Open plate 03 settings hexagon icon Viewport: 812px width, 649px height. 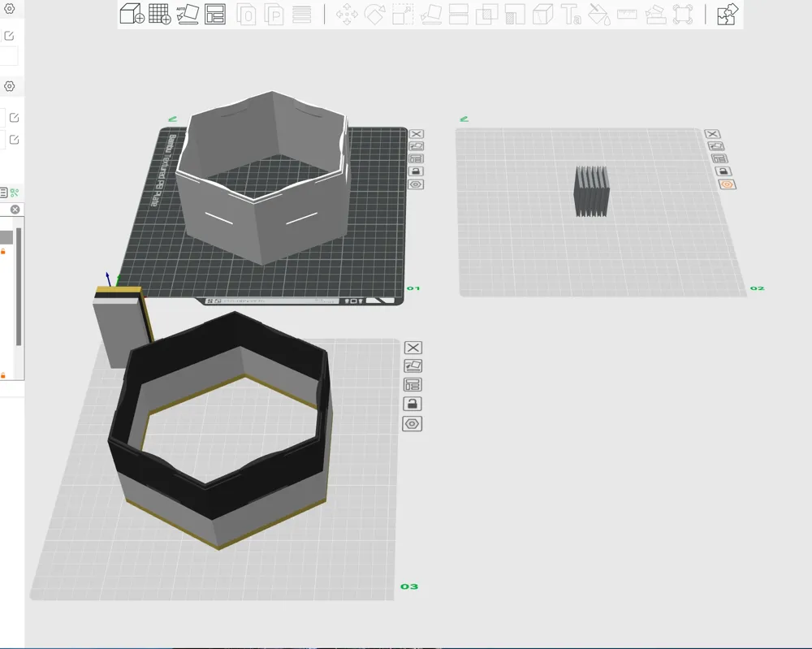coord(412,424)
